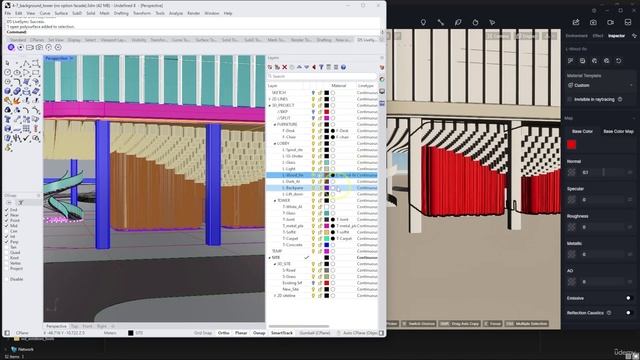Click the materials panel icon beside Layers panel
The image size is (640, 360).
(x=382, y=79)
